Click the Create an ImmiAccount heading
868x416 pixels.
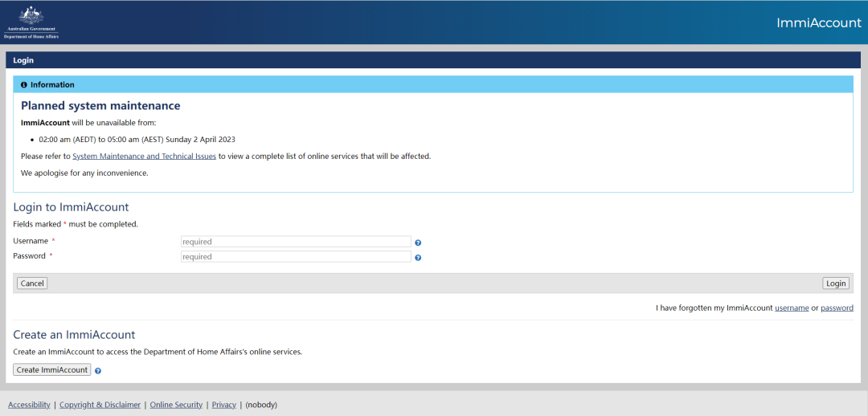pos(74,335)
